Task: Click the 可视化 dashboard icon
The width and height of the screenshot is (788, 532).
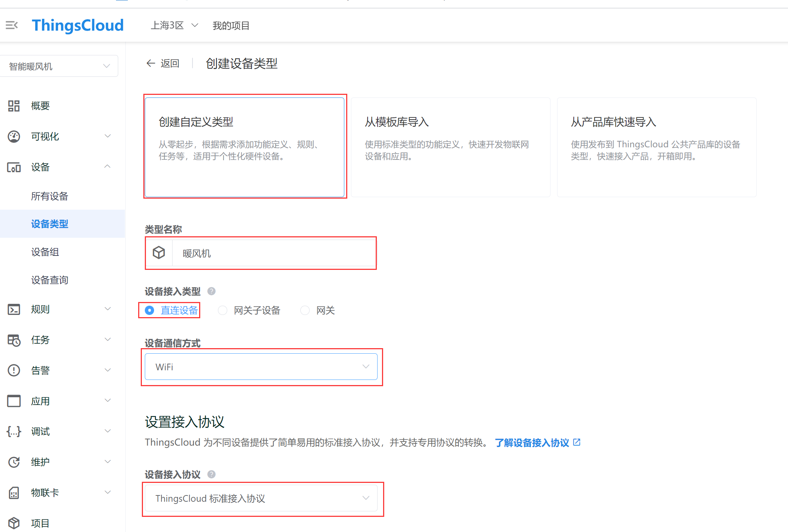Action: click(14, 137)
